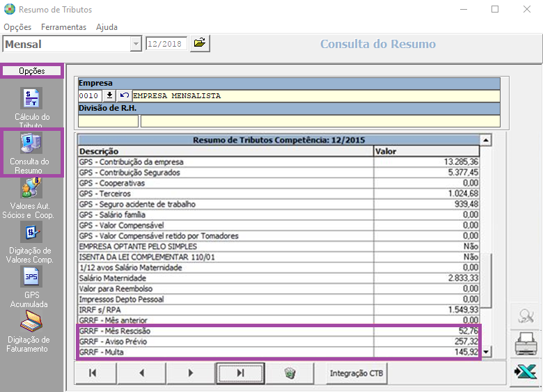
Task: Open the Mensal period dropdown arrow
Action: [136, 44]
